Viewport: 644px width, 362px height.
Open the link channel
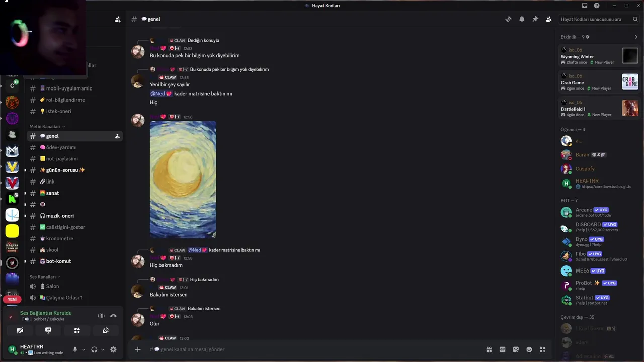74,182
